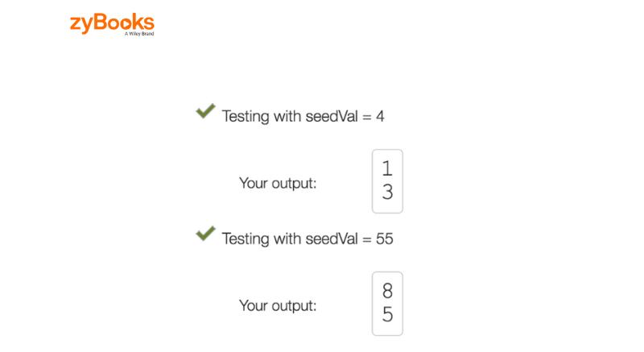Click the output box containing 1 and 3
The width and height of the screenshot is (644, 352).
tap(387, 181)
